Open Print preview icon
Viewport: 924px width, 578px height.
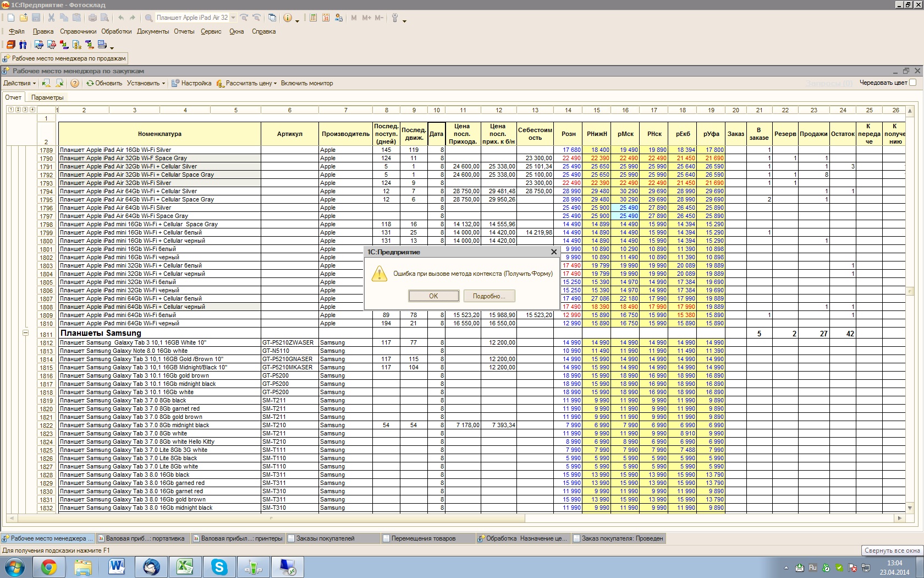pos(105,18)
